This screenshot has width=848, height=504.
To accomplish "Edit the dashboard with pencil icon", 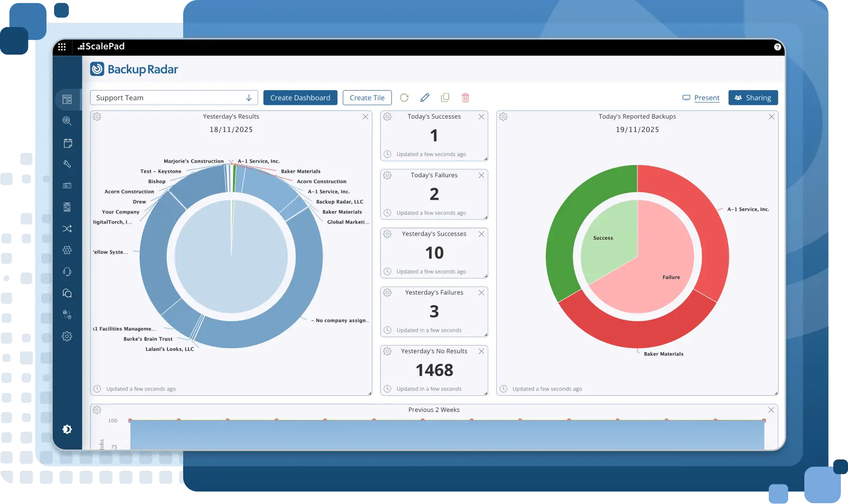I will point(425,98).
